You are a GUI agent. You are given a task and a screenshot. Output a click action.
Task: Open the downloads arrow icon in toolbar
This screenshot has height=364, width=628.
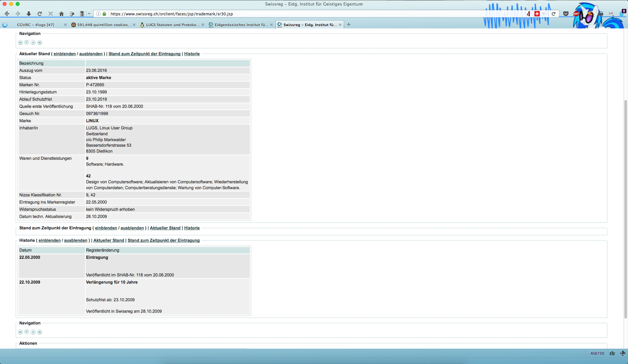29,14
